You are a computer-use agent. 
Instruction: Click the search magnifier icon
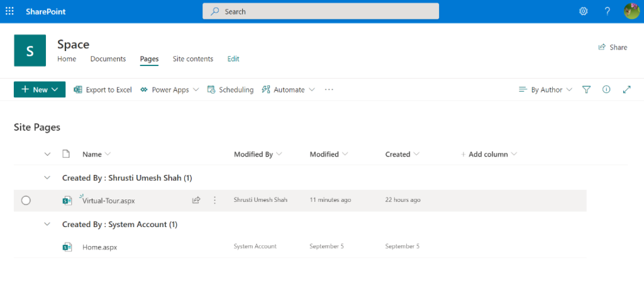215,11
